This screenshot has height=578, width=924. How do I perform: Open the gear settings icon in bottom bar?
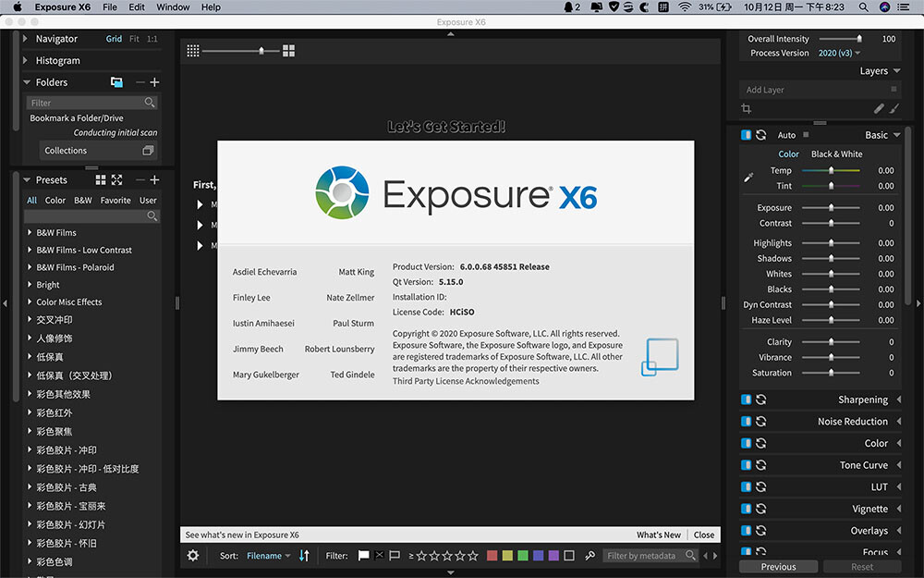(193, 556)
